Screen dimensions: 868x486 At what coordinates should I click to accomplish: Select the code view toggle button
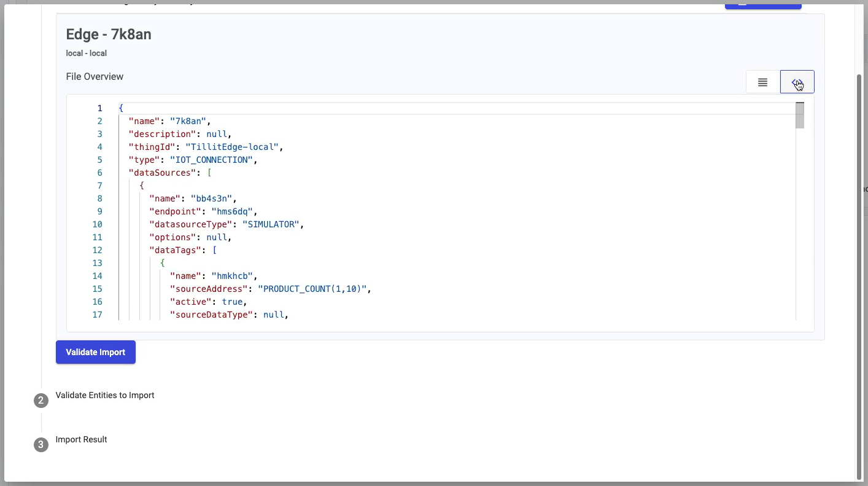point(797,82)
